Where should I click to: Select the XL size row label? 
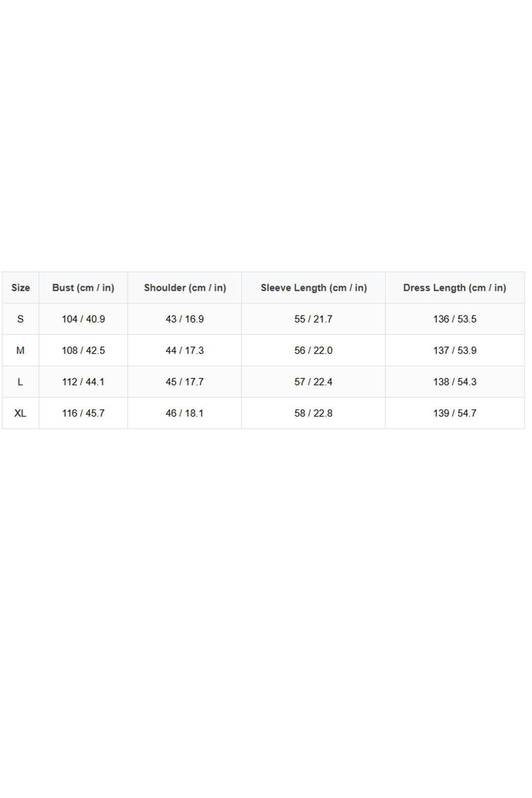[21, 413]
